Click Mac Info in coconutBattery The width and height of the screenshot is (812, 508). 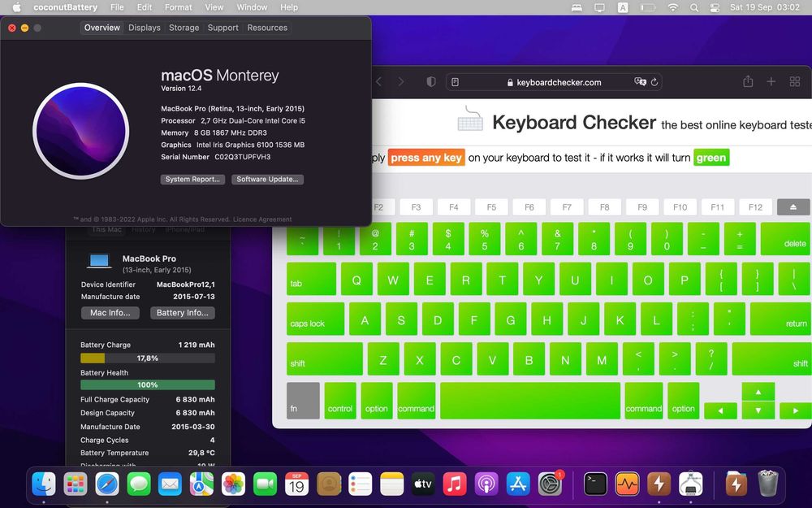click(110, 313)
